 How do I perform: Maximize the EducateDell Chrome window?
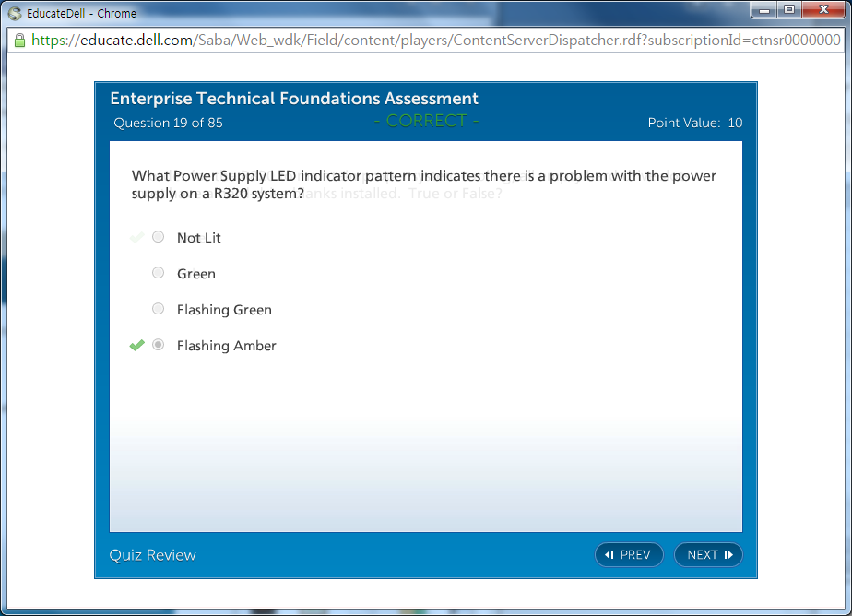(789, 10)
